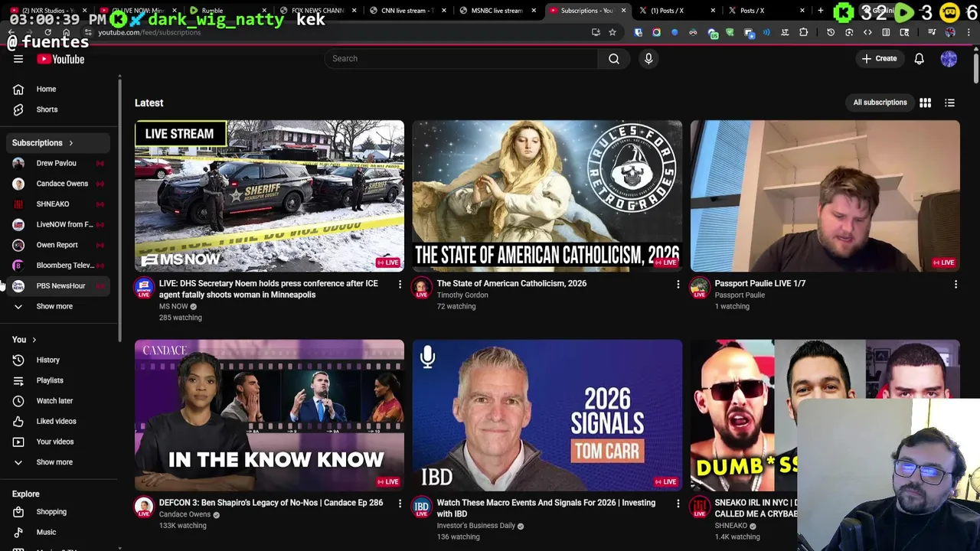Bookmark page with star icon
This screenshot has width=980, height=551.
pos(612,32)
